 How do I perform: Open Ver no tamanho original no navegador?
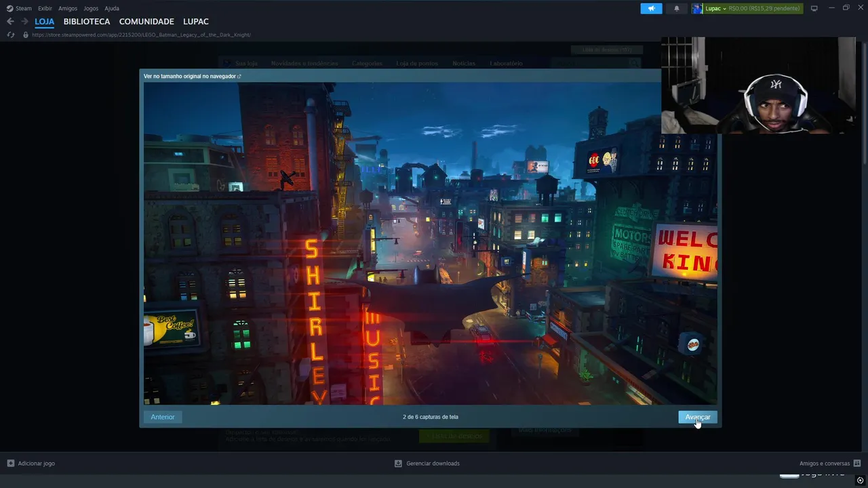pyautogui.click(x=193, y=76)
